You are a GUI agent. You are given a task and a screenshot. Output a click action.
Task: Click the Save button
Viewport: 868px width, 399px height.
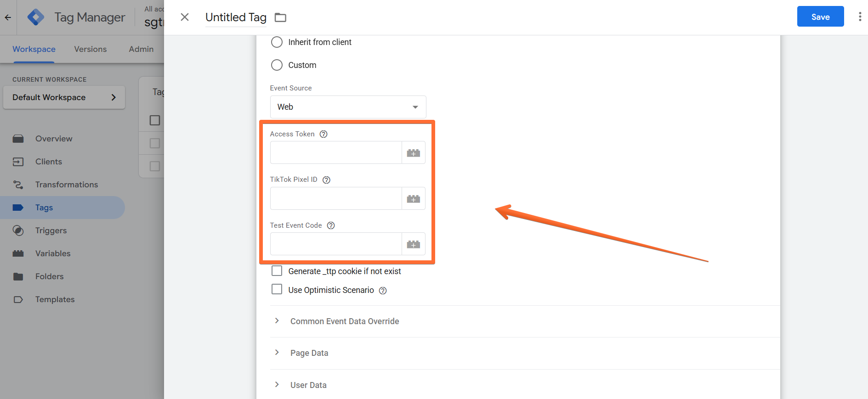820,17
